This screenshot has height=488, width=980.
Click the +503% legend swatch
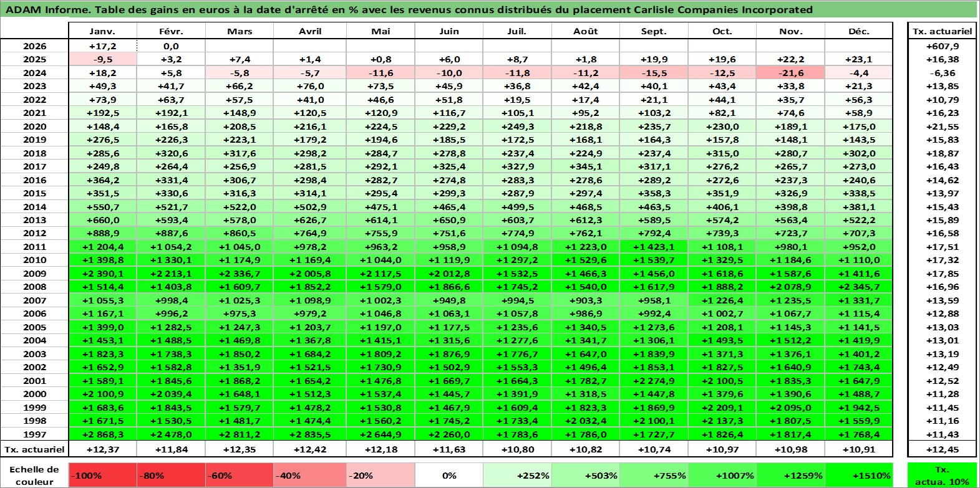586,475
